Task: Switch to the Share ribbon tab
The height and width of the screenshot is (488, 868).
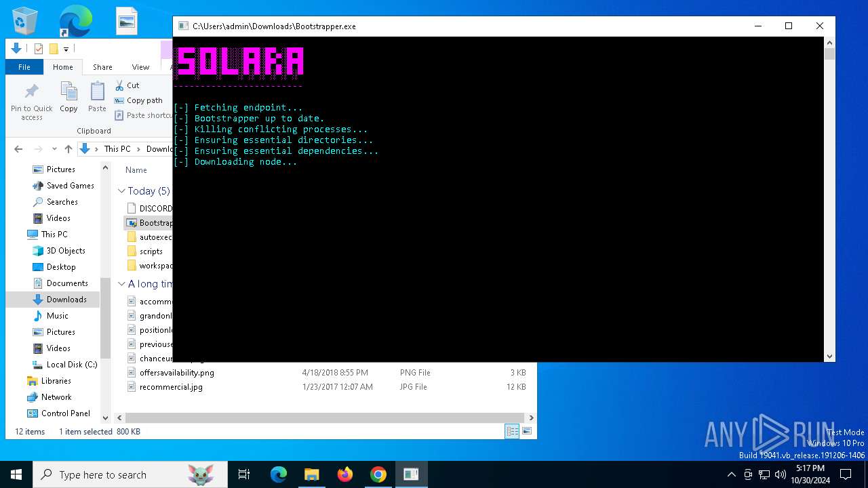Action: click(x=102, y=67)
